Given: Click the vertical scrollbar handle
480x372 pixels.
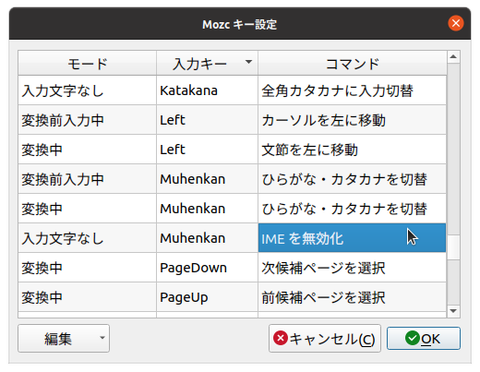Looking at the screenshot, I should click(453, 247).
